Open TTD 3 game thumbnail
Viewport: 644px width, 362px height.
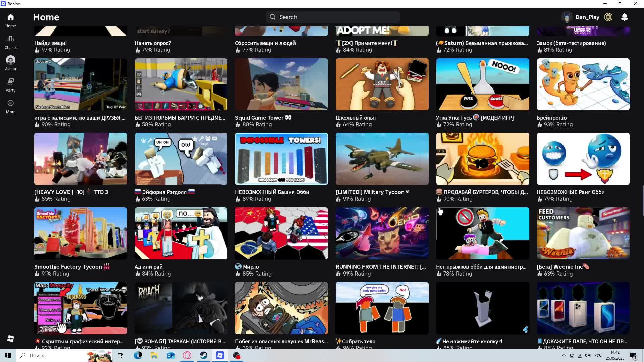click(80, 159)
